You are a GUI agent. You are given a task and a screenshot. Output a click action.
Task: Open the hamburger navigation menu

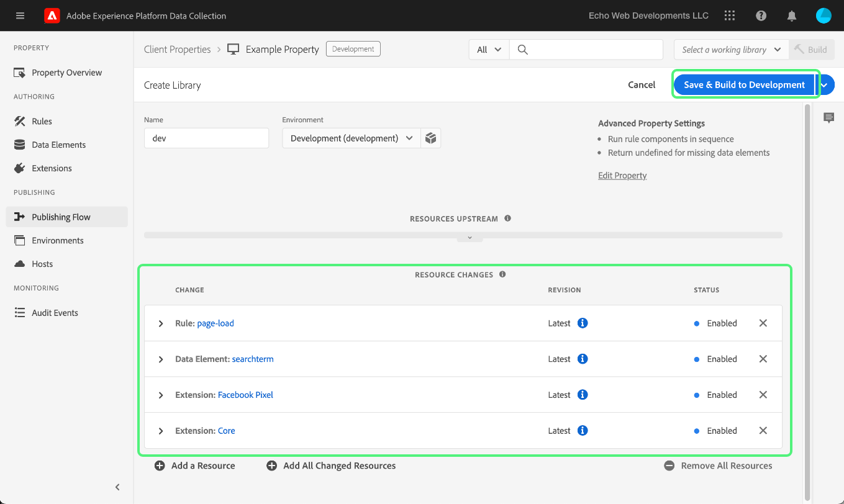pyautogui.click(x=20, y=16)
